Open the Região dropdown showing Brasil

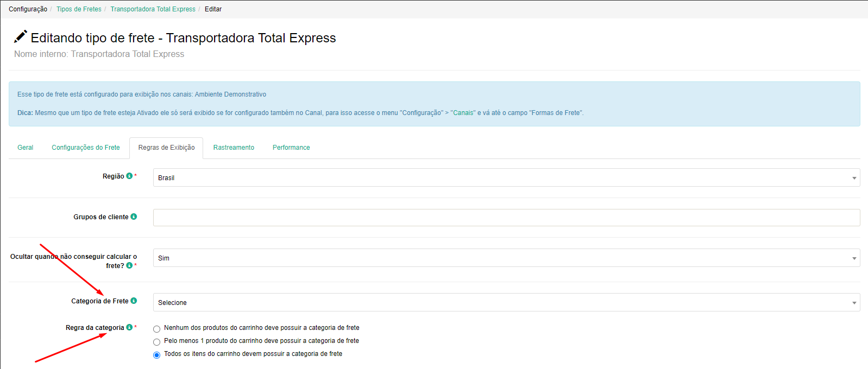pos(506,177)
